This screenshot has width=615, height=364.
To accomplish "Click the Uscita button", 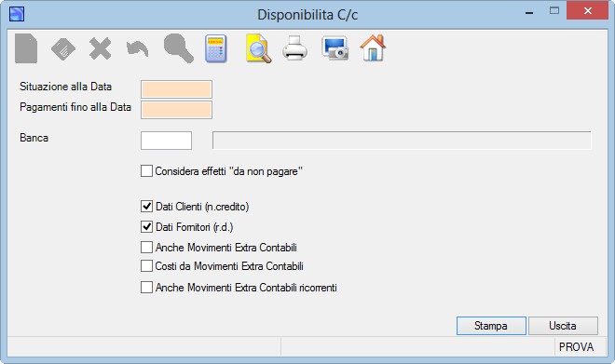I will pos(563,326).
